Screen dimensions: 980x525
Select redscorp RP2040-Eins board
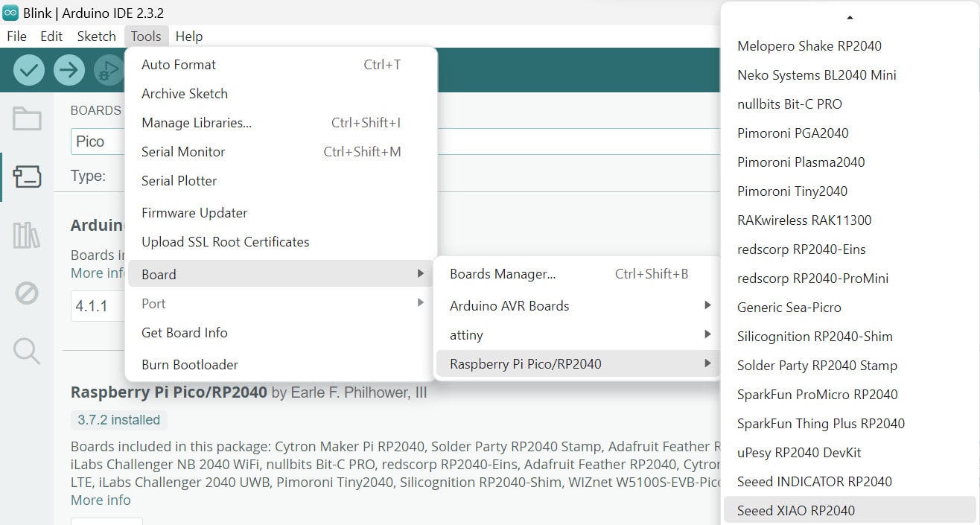click(x=850, y=249)
